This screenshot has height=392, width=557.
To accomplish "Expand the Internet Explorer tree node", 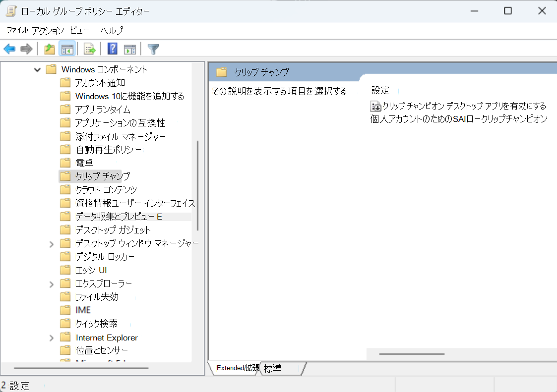I will 52,337.
